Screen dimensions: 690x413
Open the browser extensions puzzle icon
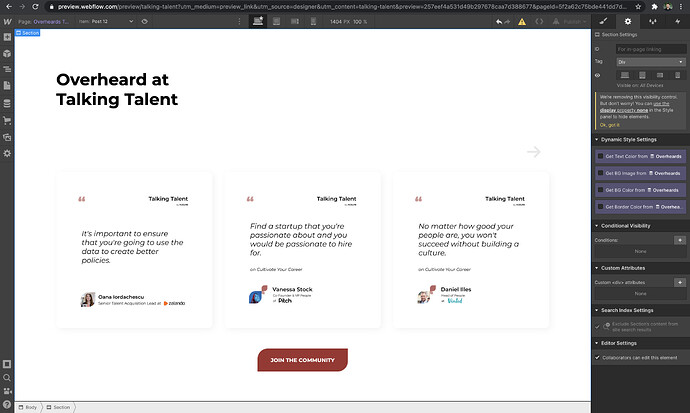pos(655,7)
